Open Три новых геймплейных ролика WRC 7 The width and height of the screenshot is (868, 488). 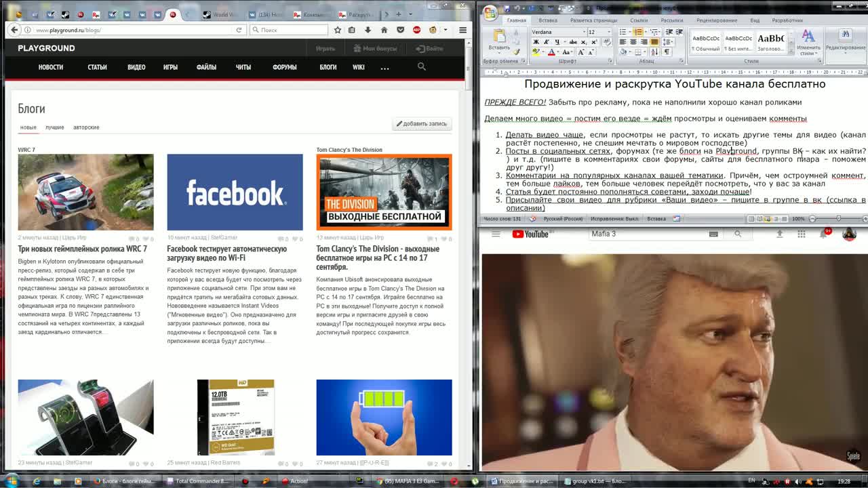coord(82,249)
